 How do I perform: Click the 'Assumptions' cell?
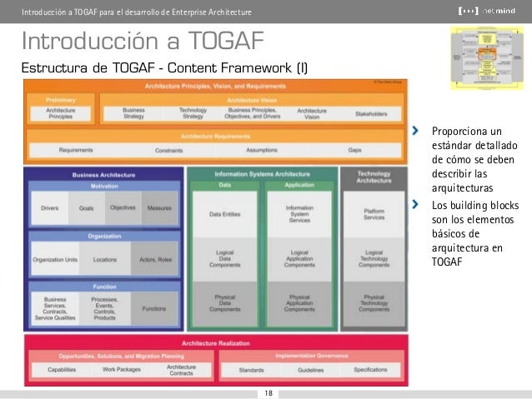pos(262,150)
